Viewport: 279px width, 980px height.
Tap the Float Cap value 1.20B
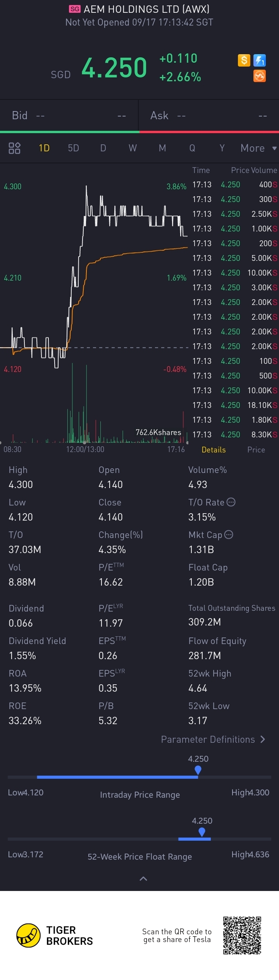(x=201, y=582)
